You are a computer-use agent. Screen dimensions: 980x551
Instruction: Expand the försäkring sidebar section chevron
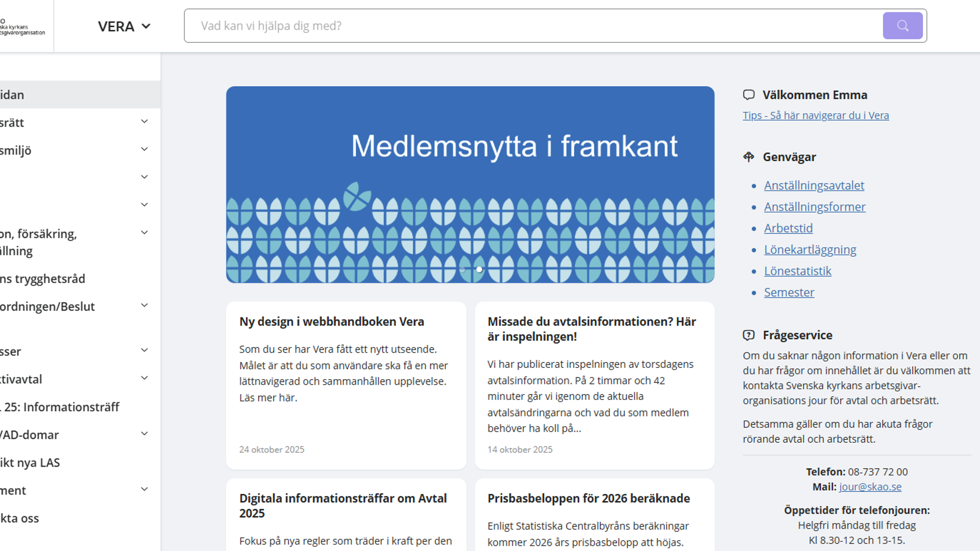tap(144, 233)
